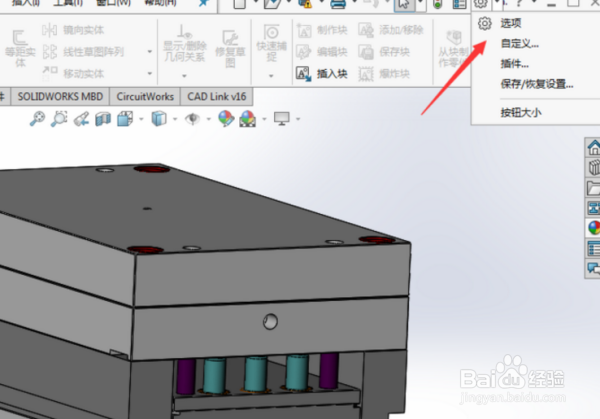Click the 制作块 make block tool
The height and width of the screenshot is (419, 600).
pyautogui.click(x=322, y=30)
